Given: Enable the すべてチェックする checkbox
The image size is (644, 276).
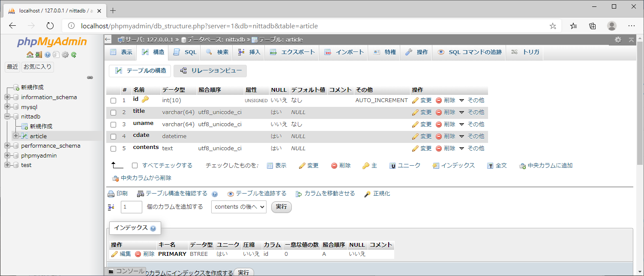Looking at the screenshot, I should click(135, 166).
